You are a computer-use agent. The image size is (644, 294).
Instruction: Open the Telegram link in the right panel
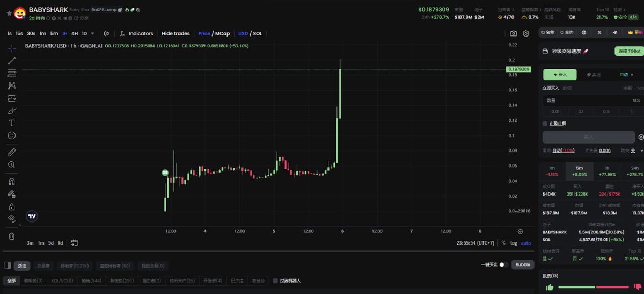[615, 32]
